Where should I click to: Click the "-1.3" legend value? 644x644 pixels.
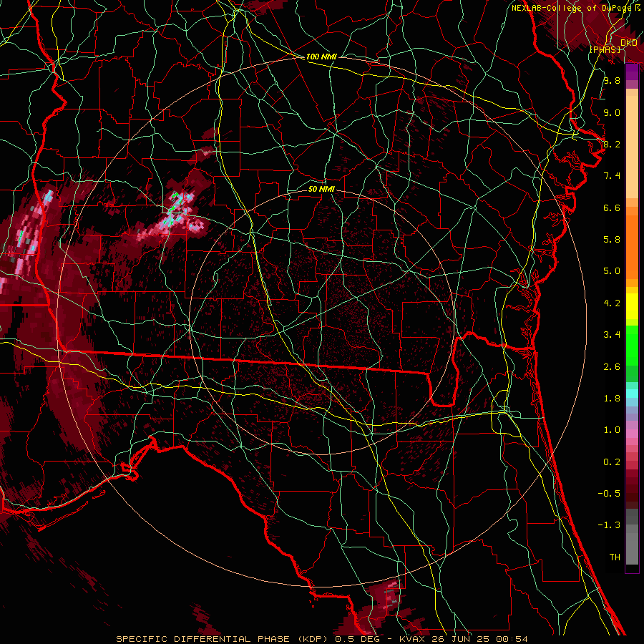(x=609, y=525)
